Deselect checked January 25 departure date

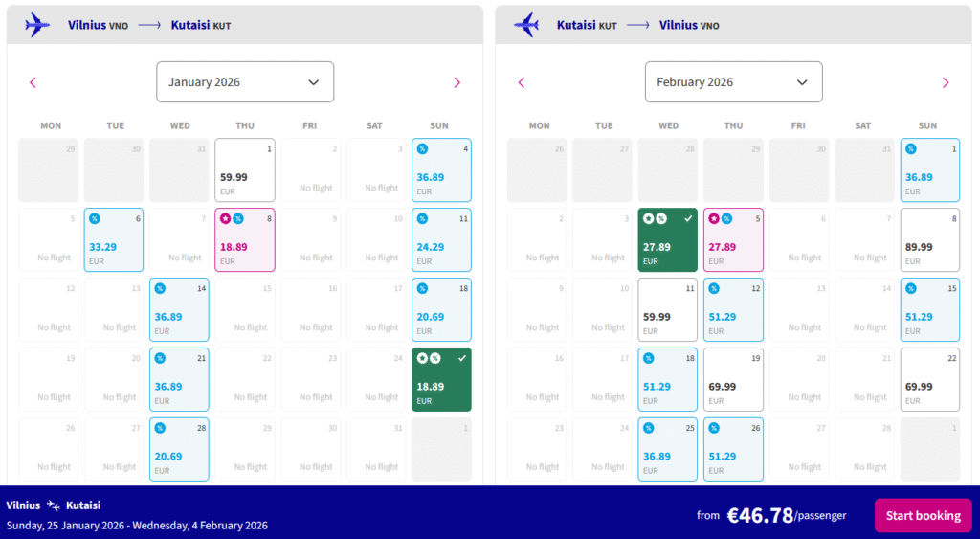tap(441, 379)
